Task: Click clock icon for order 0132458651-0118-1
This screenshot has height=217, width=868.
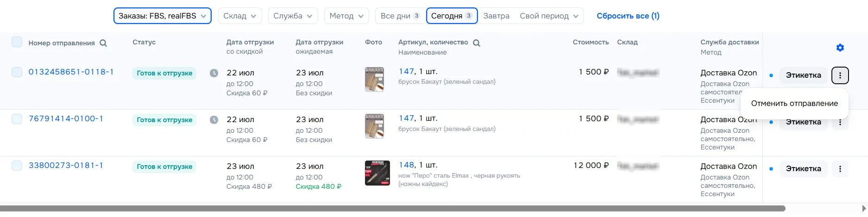Action: click(x=214, y=73)
